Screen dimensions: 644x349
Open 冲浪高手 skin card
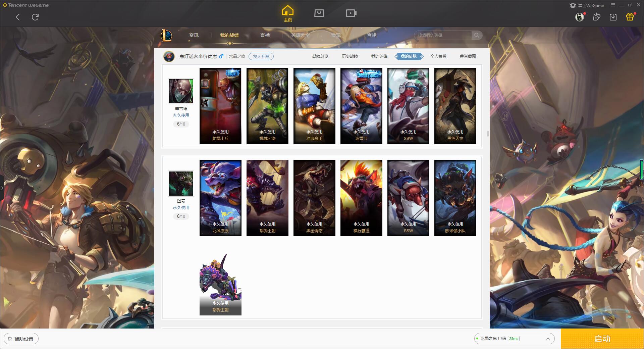click(314, 106)
